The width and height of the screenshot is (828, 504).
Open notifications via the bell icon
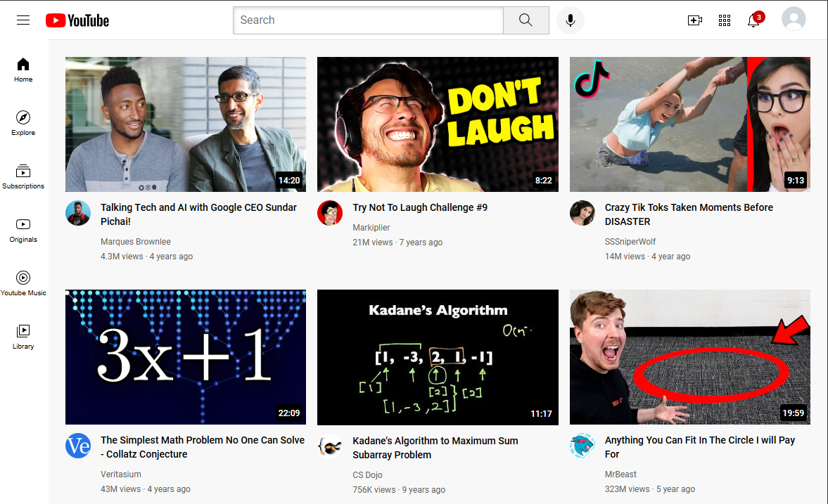pos(753,20)
